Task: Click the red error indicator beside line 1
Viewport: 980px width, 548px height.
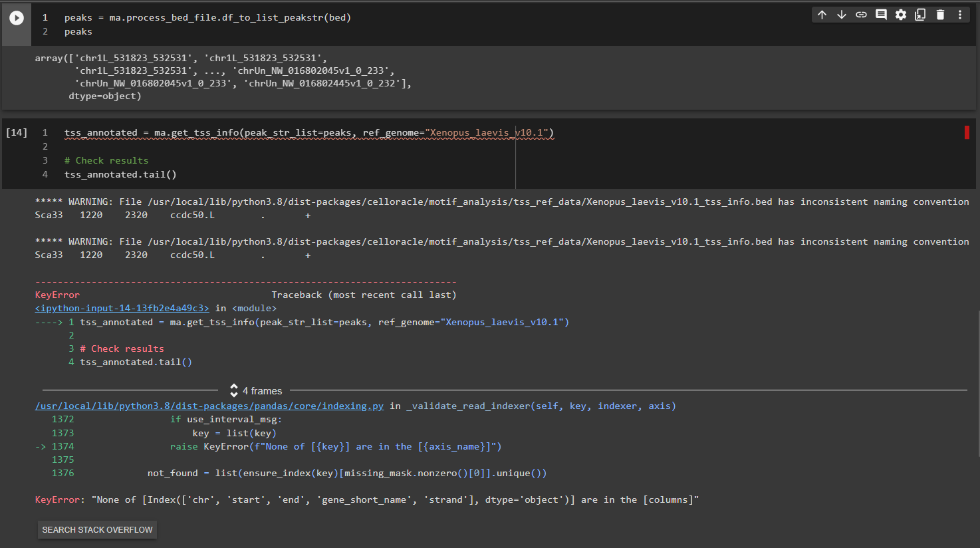Action: tap(967, 132)
